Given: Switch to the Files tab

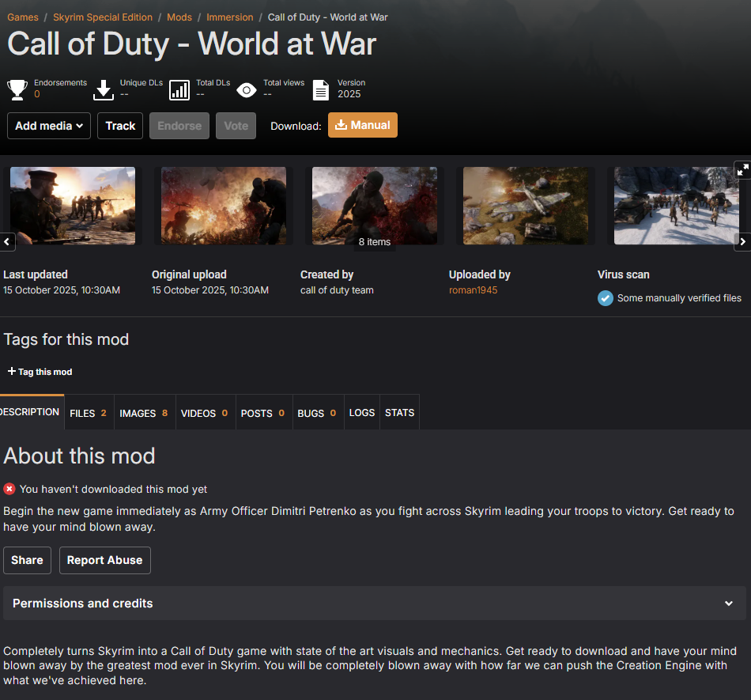Looking at the screenshot, I should (89, 413).
